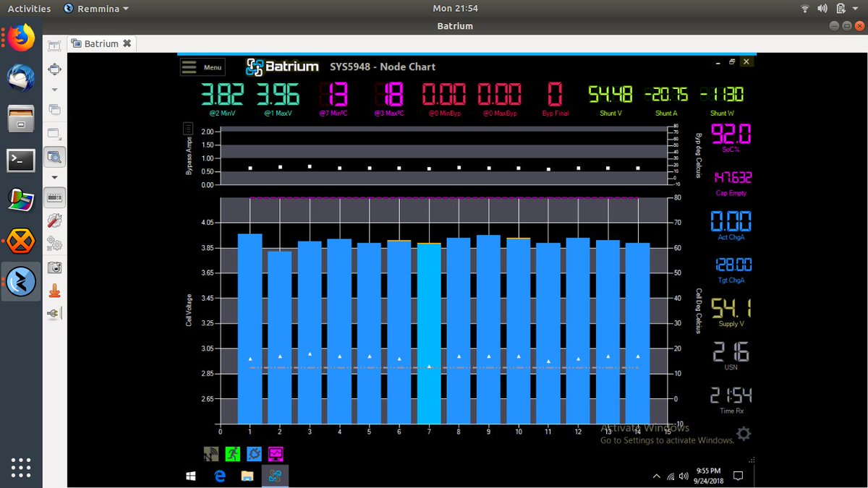The width and height of the screenshot is (868, 488).
Task: Click the Batrium logo in header
Action: tap(283, 67)
